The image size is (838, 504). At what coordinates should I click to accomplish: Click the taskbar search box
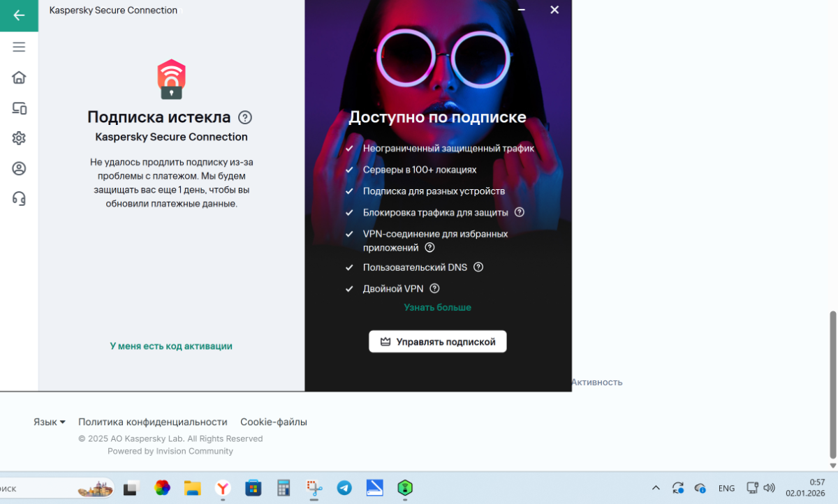(x=57, y=488)
